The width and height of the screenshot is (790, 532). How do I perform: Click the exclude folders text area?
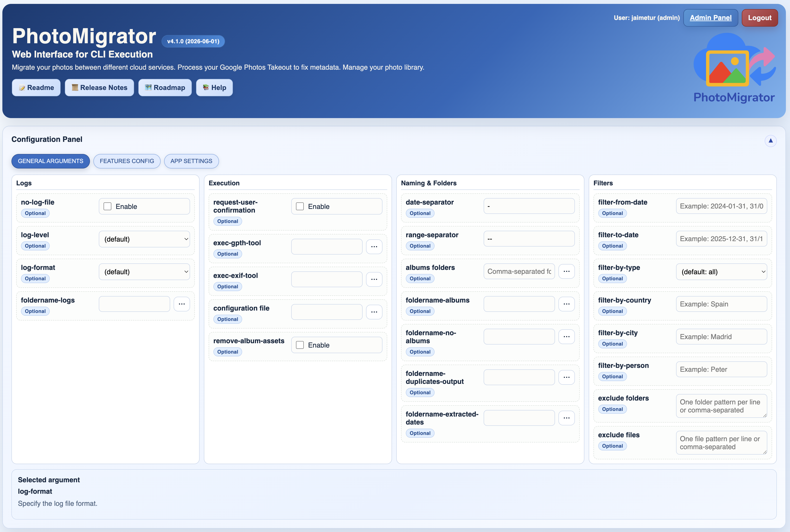(x=721, y=406)
